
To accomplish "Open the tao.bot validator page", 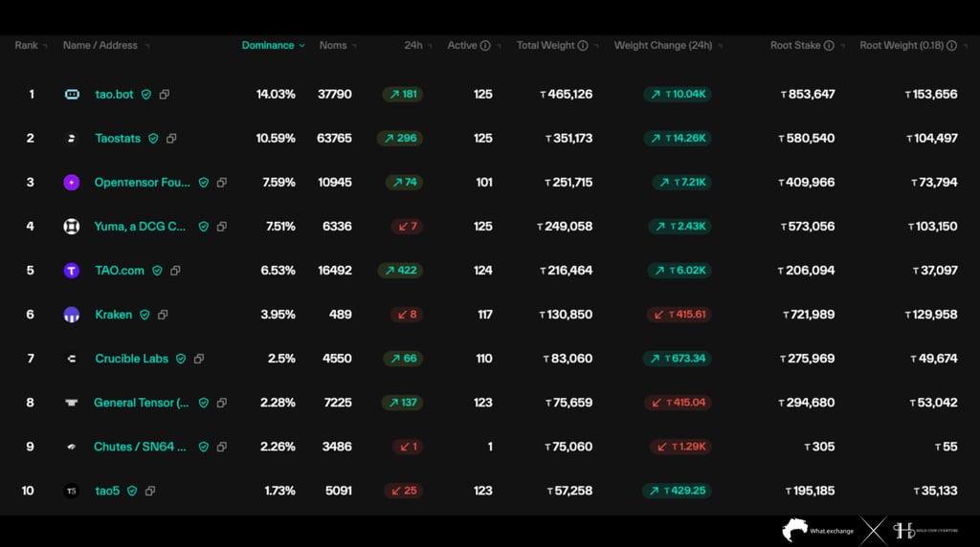I will (x=114, y=95).
